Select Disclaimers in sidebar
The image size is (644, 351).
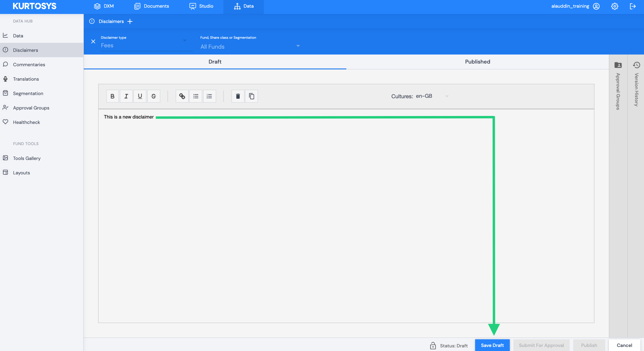pos(42,50)
